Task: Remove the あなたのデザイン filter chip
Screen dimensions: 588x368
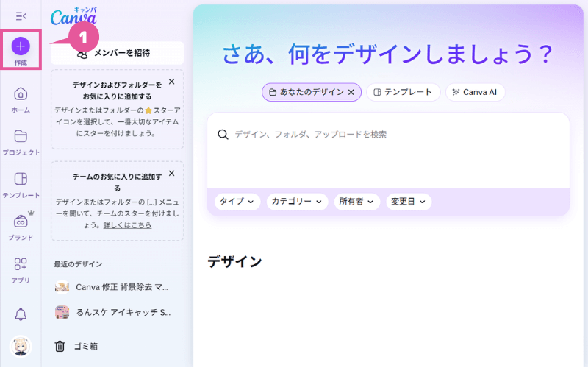Action: point(351,92)
